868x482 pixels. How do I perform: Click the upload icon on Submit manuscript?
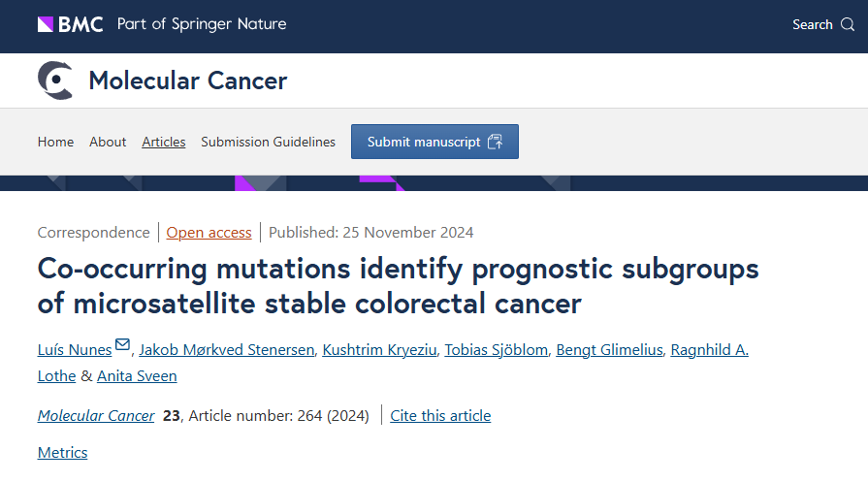click(x=495, y=142)
